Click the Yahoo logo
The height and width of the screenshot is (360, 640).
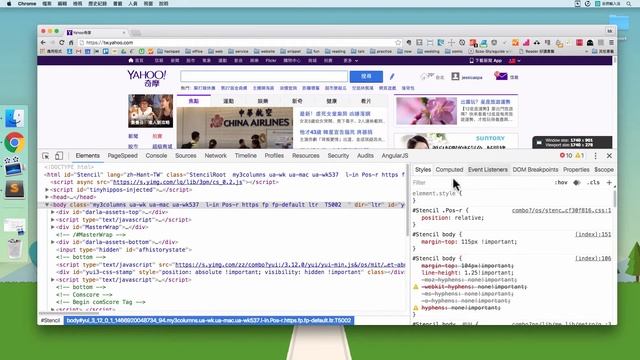pyautogui.click(x=147, y=78)
